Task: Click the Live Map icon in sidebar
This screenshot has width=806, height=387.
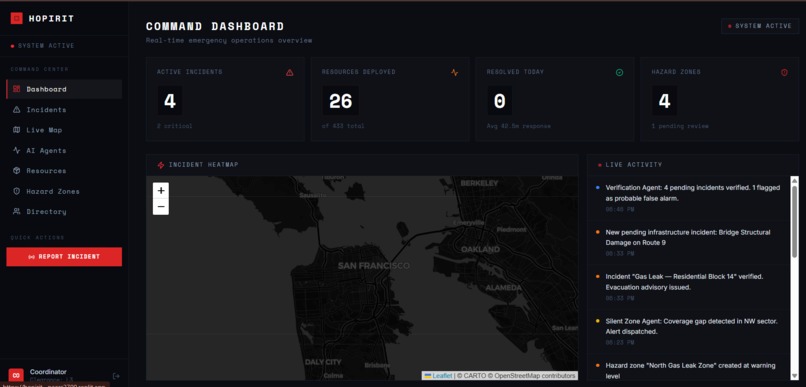Action: 16,130
